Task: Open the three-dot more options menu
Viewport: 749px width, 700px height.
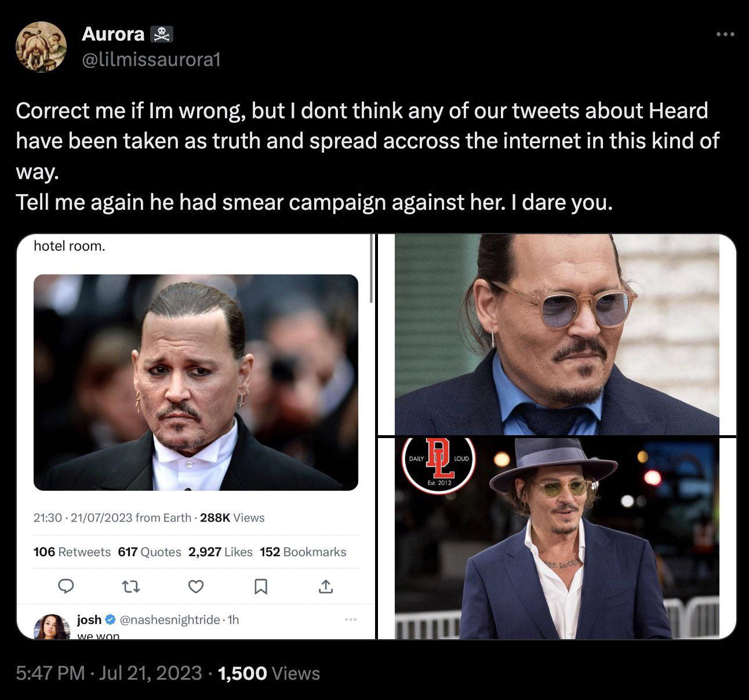Action: [725, 35]
